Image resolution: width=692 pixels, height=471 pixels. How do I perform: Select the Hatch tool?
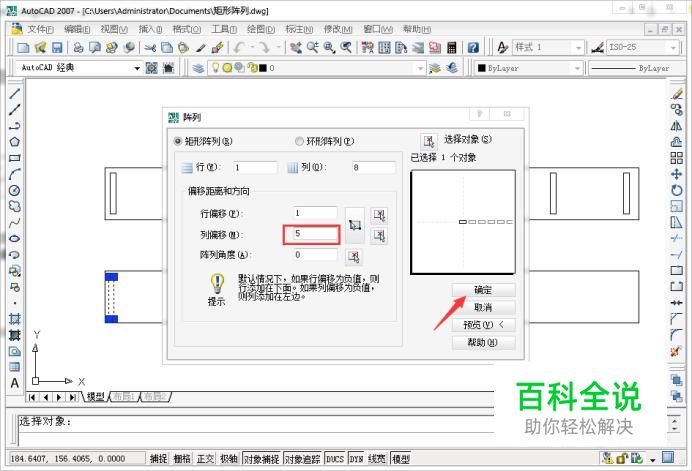click(x=15, y=318)
